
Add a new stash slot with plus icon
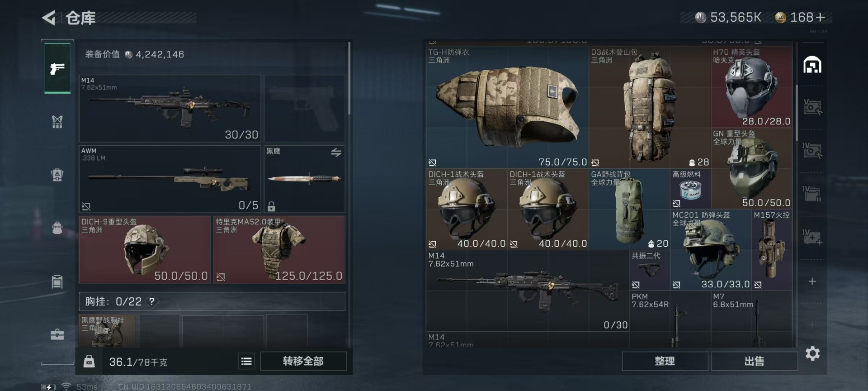812,281
